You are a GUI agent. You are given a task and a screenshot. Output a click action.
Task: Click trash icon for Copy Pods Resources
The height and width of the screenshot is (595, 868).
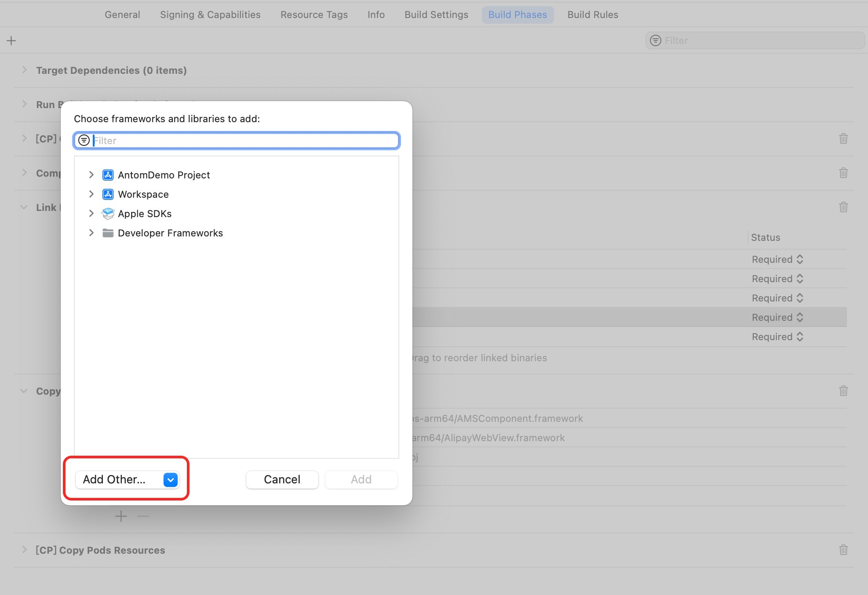click(x=843, y=550)
